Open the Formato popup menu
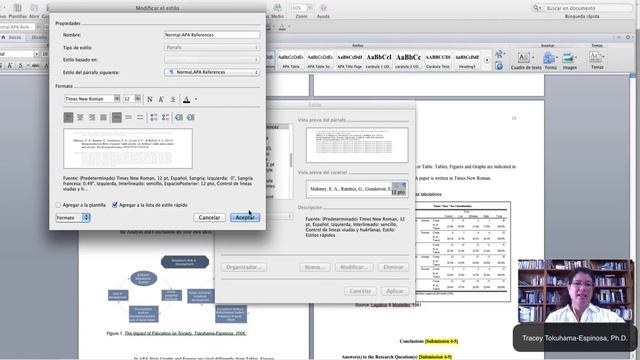 click(x=73, y=218)
